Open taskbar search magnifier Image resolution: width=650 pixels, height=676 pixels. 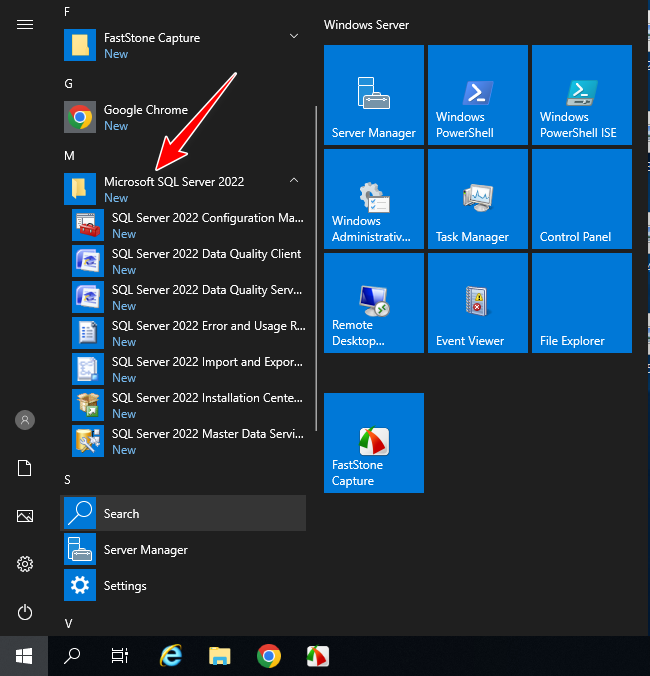click(x=72, y=656)
